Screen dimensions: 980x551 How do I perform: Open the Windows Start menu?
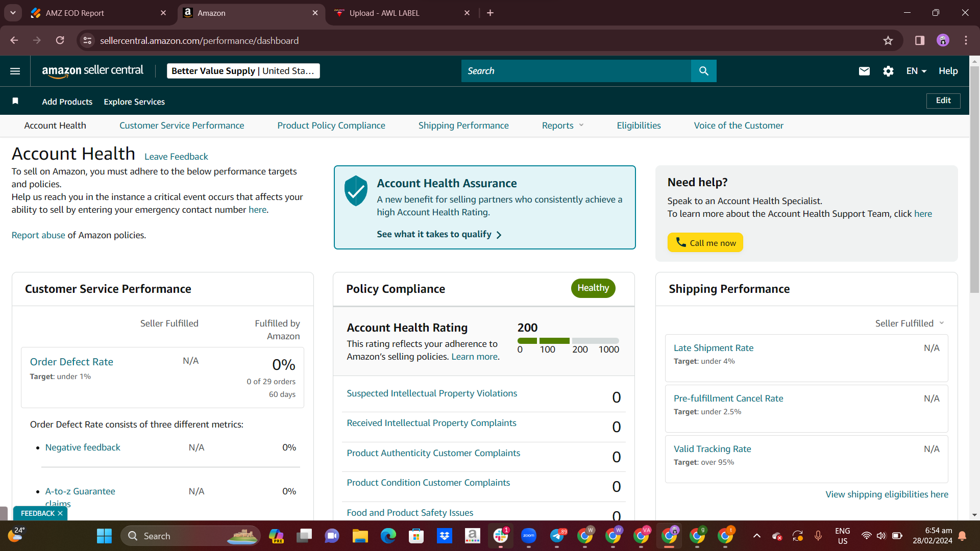tap(104, 536)
